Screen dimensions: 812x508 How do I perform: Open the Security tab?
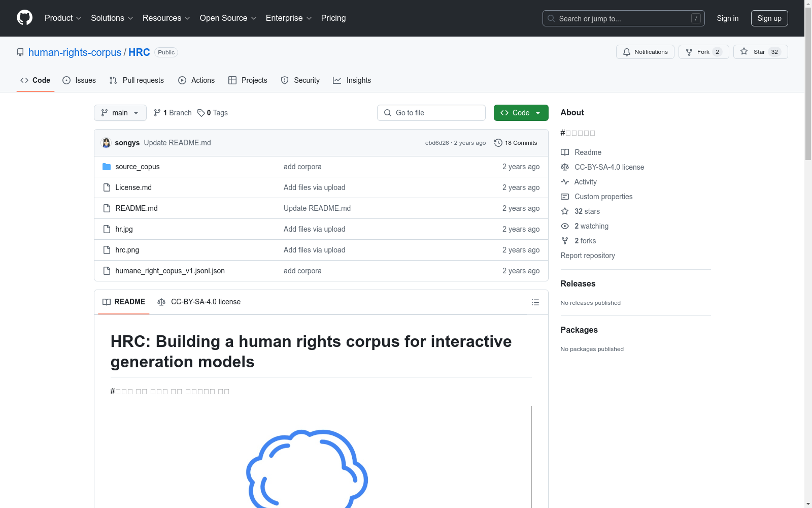(x=300, y=80)
